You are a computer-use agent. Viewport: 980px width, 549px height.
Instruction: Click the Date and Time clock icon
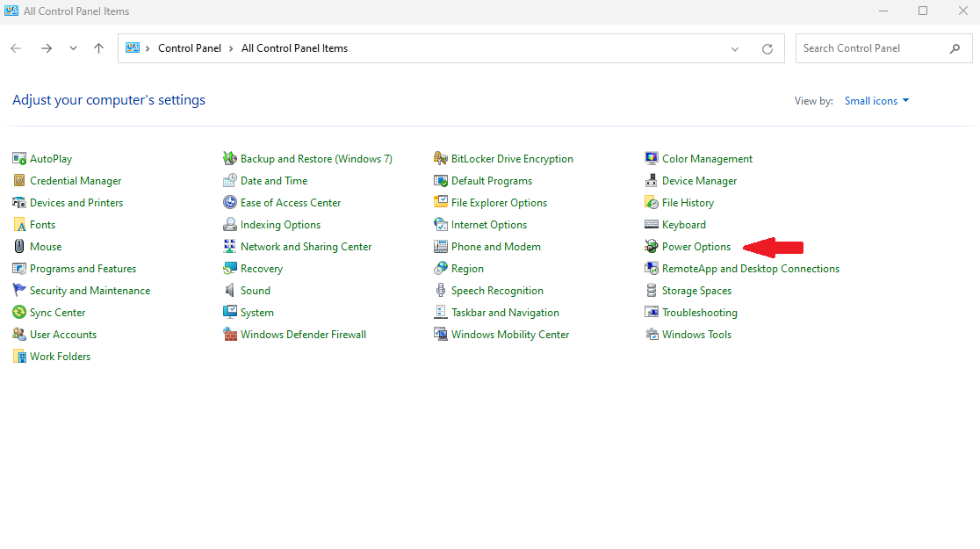click(x=230, y=181)
